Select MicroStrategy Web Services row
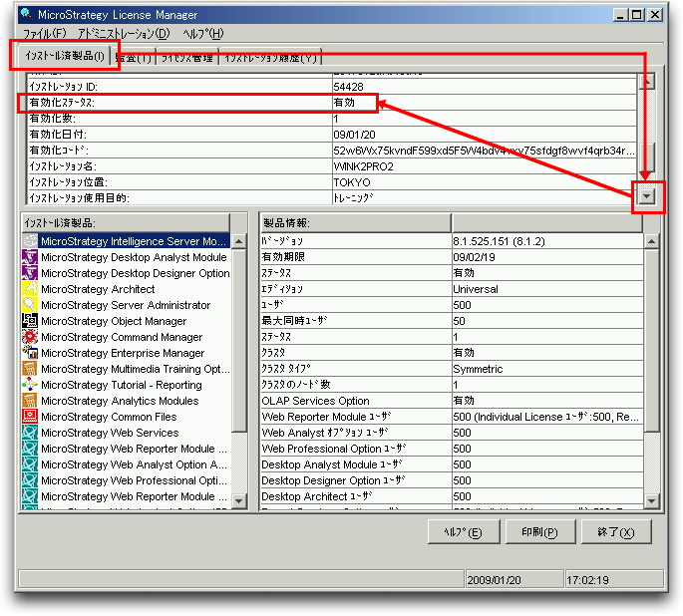The height and width of the screenshot is (616, 683). (126, 433)
